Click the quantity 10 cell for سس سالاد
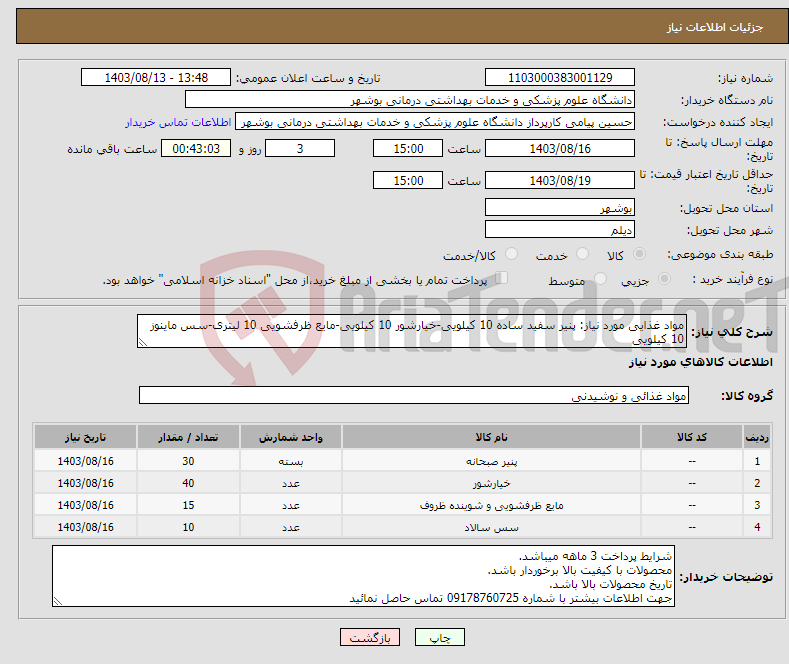 188,527
